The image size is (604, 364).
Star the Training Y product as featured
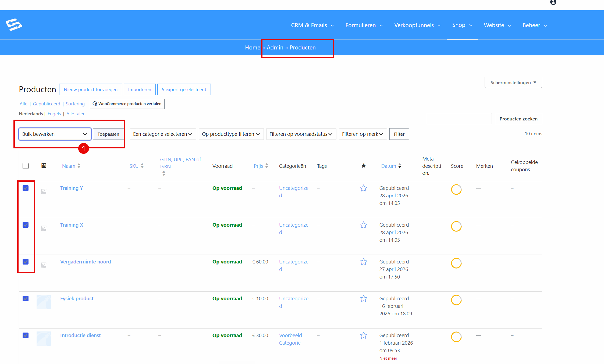click(x=364, y=188)
